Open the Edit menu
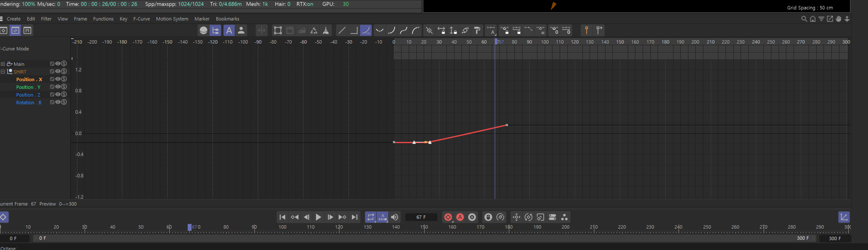The width and height of the screenshot is (868, 250). (x=31, y=19)
